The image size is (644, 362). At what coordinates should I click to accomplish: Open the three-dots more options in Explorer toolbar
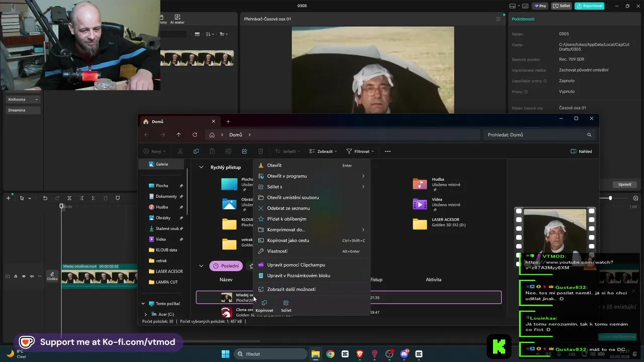[387, 151]
